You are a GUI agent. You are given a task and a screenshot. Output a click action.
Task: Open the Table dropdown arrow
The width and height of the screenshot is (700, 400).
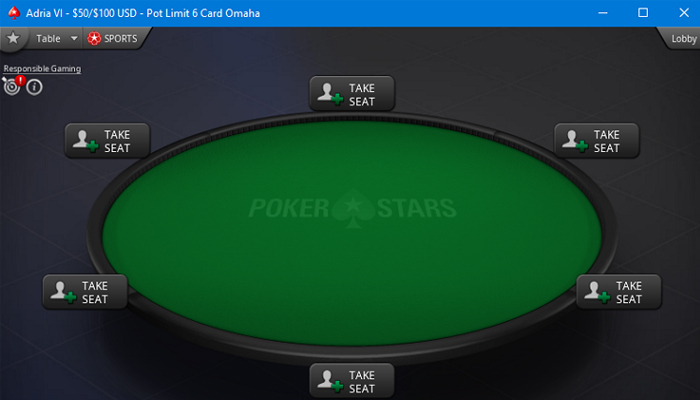(74, 38)
